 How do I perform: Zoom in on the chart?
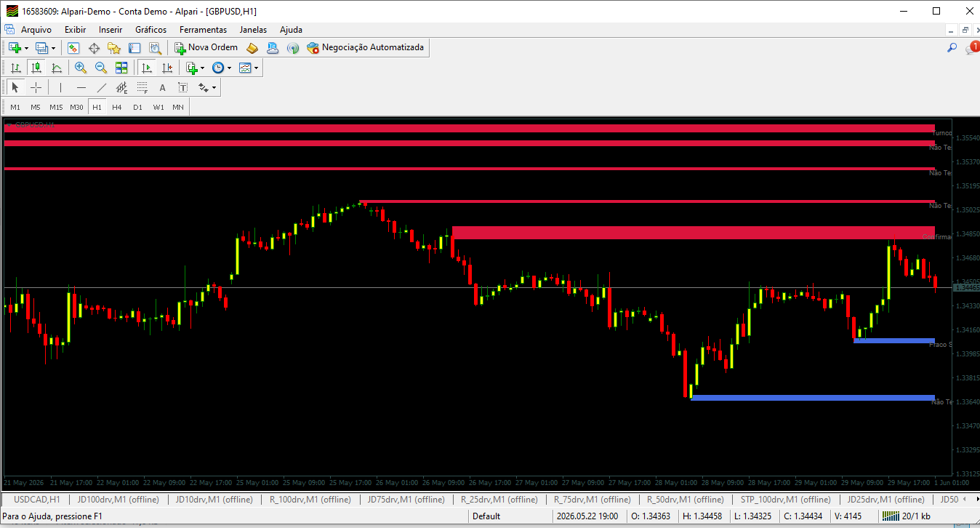coord(81,68)
